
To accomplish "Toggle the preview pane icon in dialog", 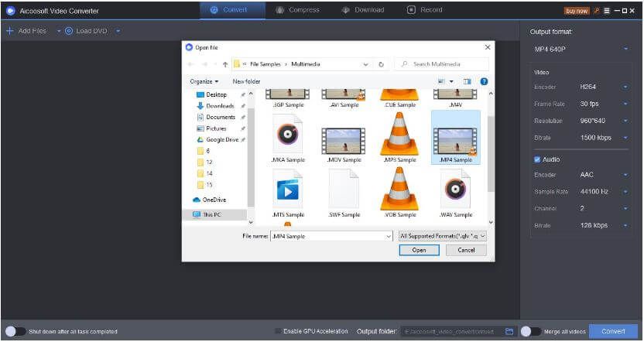I will tap(468, 82).
